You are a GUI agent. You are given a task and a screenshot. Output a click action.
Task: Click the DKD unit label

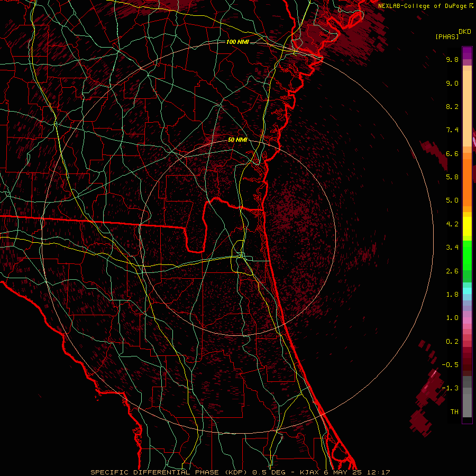pos(465,32)
